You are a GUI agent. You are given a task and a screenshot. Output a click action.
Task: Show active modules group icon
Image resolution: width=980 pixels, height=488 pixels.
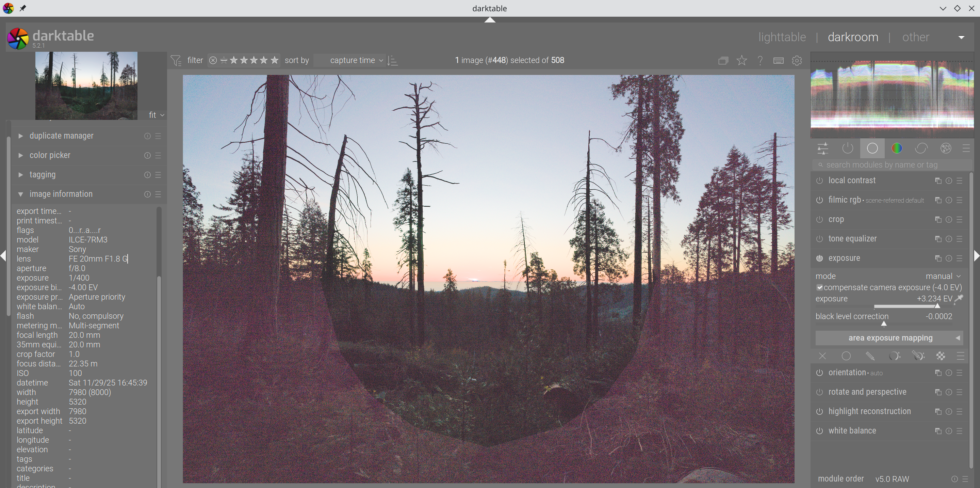[x=848, y=148]
